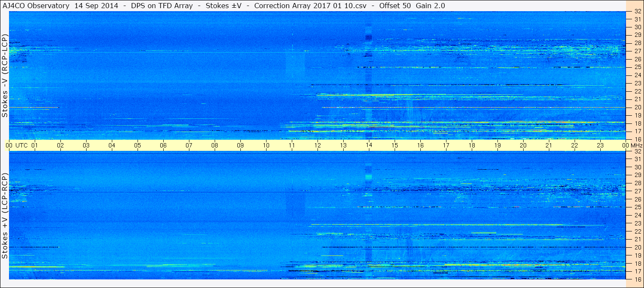Image resolution: width=644 pixels, height=288 pixels.
Task: Select the 03 hour tick on the UTC axis
Action: point(86,145)
